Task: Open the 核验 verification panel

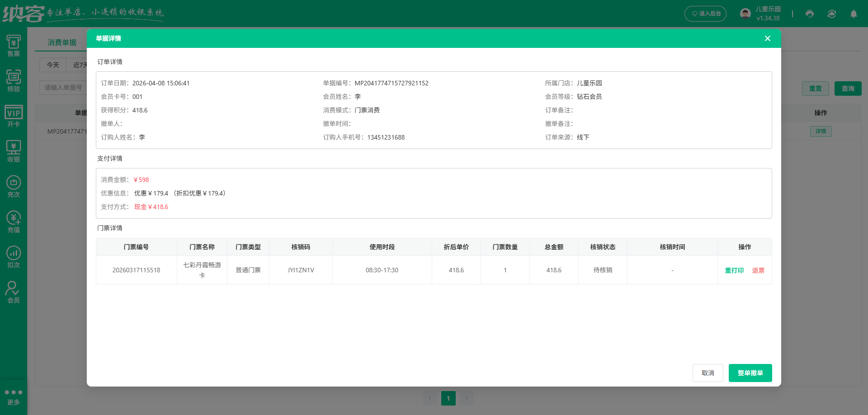Action: (x=13, y=80)
